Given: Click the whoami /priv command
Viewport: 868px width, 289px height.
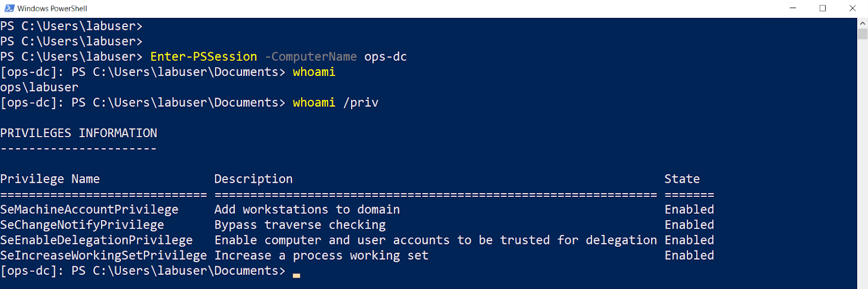Looking at the screenshot, I should click(335, 102).
